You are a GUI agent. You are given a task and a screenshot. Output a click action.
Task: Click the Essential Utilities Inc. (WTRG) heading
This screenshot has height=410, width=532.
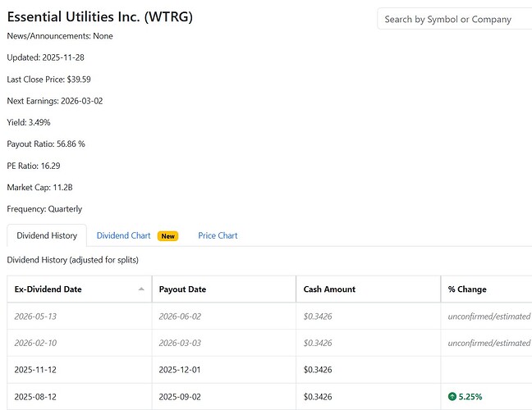100,16
